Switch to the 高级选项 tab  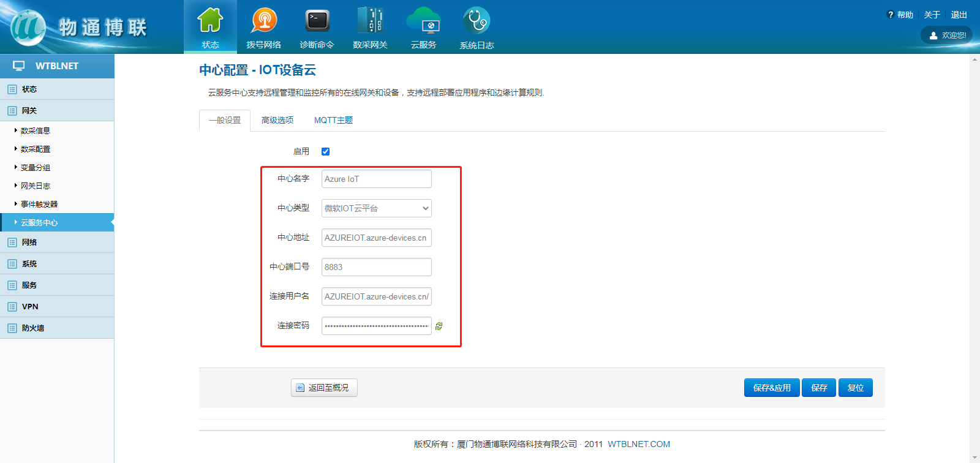click(277, 120)
